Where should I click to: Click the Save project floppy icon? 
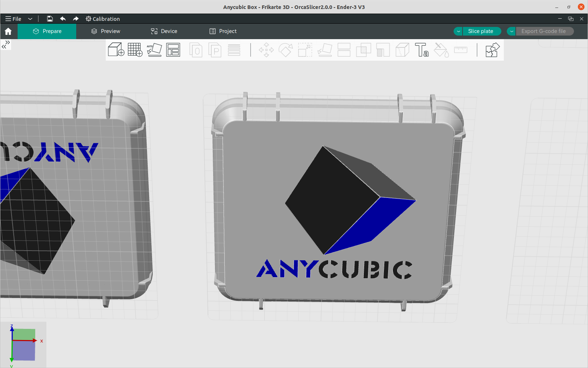click(50, 19)
